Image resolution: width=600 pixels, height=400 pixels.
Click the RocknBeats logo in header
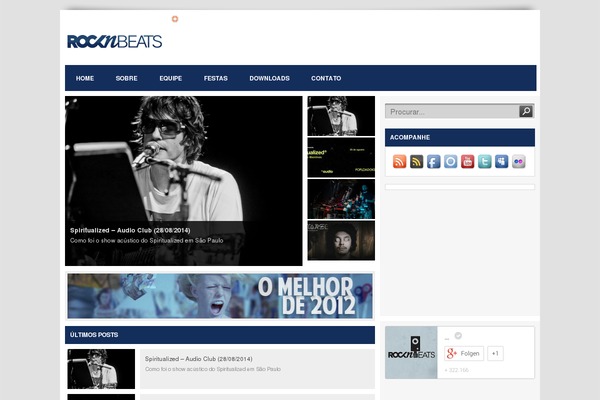(114, 41)
